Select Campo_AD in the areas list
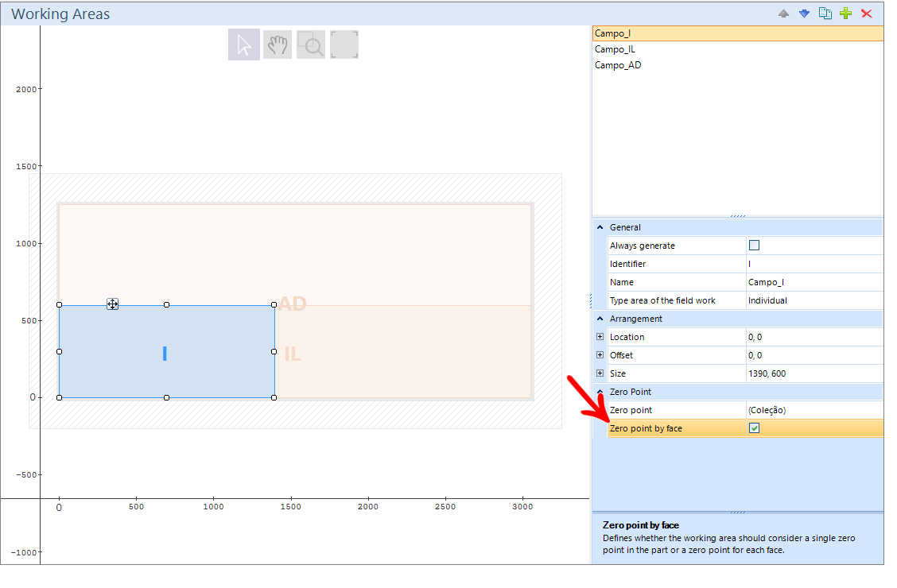 [x=738, y=65]
